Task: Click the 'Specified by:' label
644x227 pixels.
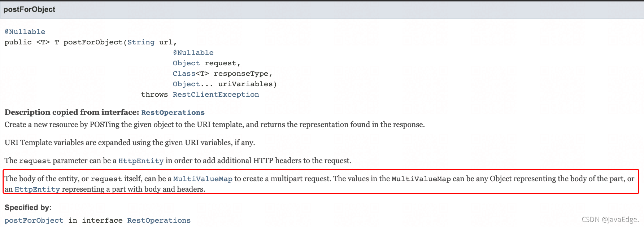Action: [28, 208]
